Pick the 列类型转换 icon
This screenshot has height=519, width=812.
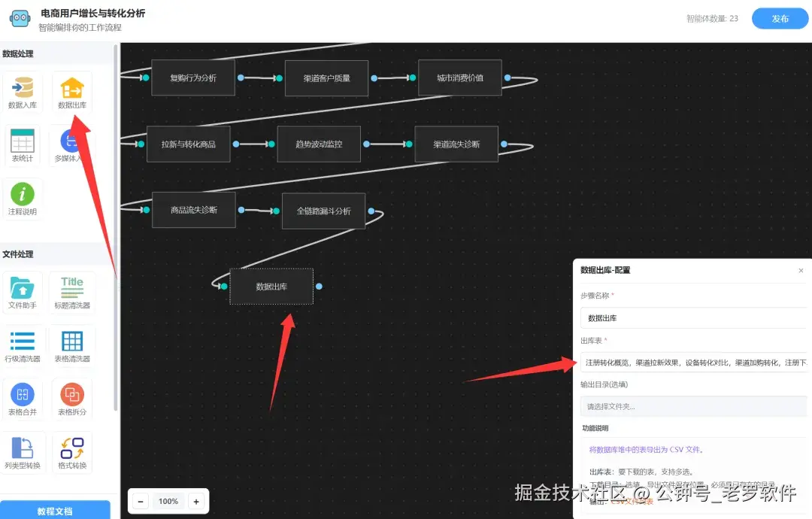[x=23, y=448]
